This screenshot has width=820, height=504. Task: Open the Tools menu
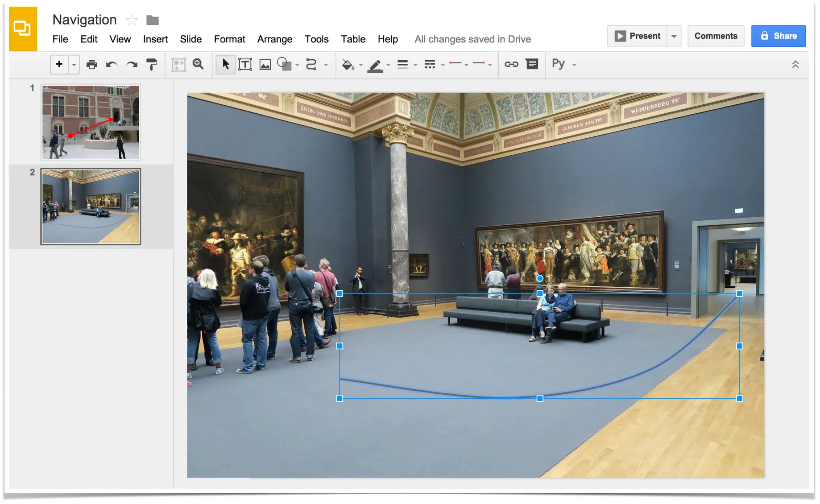pos(317,39)
